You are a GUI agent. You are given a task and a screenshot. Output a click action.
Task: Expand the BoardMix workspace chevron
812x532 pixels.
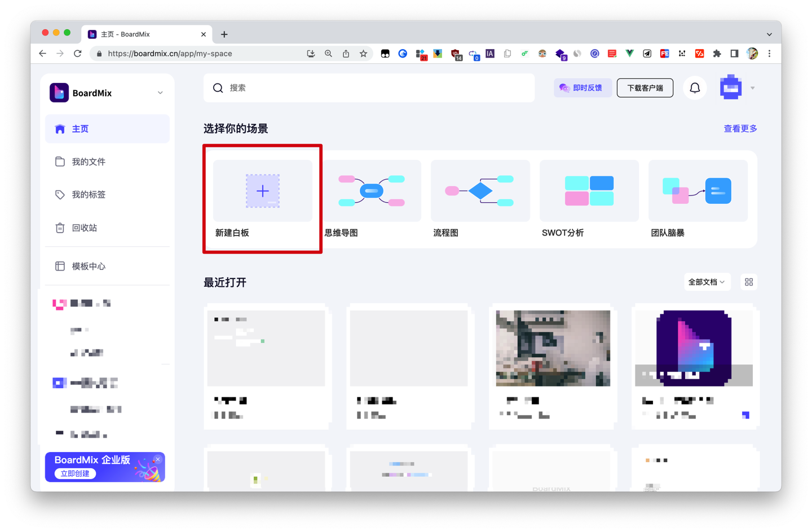tap(160, 92)
